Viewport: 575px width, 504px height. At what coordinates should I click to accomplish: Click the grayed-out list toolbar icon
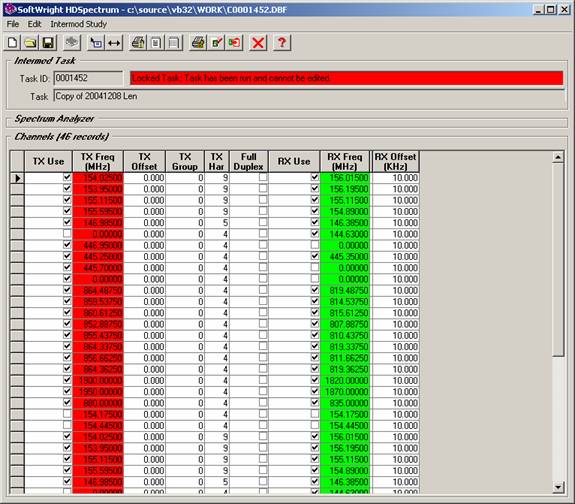click(174, 43)
